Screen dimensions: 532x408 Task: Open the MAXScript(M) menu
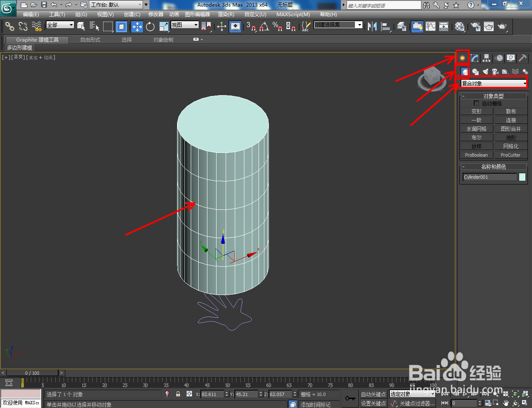tap(293, 15)
